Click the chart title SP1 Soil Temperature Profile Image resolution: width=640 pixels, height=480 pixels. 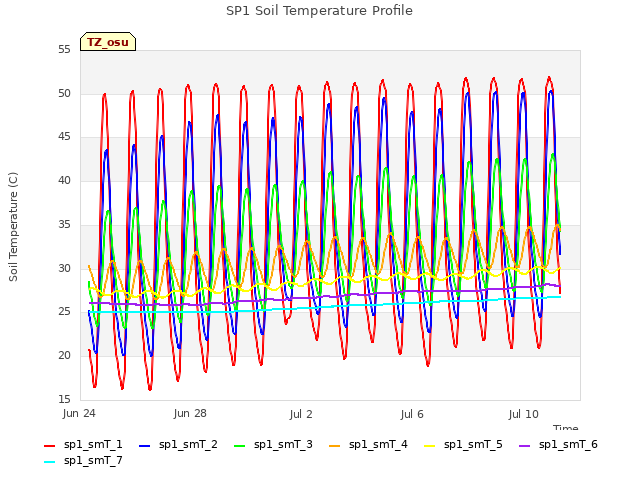(319, 11)
